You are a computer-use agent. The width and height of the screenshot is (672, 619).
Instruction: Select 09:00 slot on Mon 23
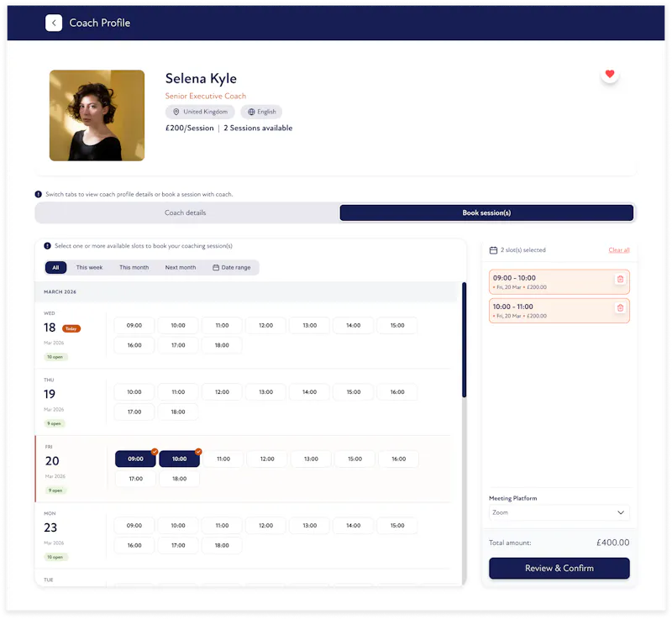click(134, 526)
